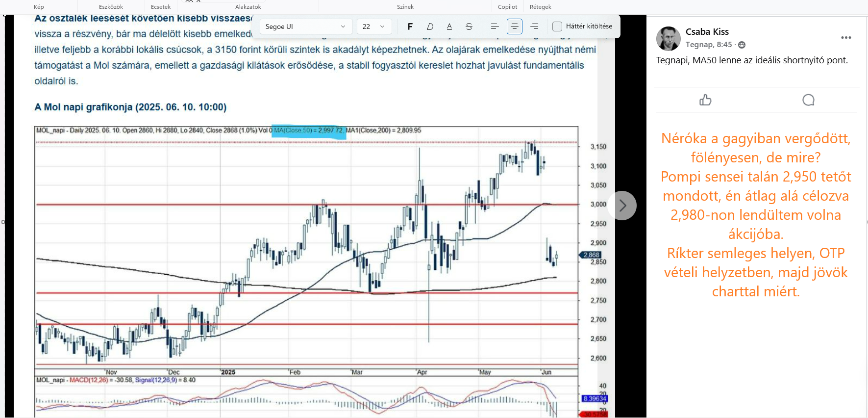Click the 'Feb' month label on chart
The width and height of the screenshot is (868, 418).
295,372
